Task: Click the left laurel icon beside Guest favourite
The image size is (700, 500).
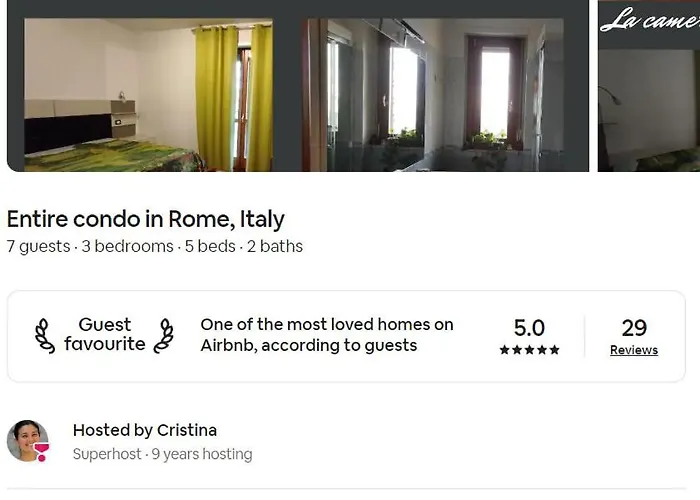Action: [x=45, y=335]
